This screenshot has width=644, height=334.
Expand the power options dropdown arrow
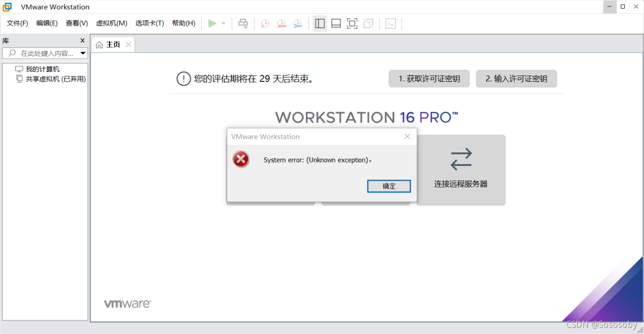pyautogui.click(x=224, y=24)
